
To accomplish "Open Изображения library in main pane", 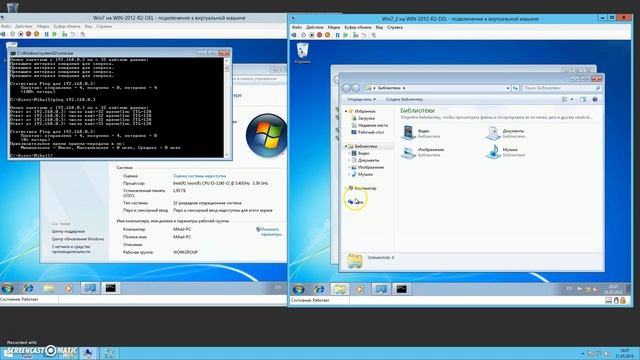I will pyautogui.click(x=422, y=152).
